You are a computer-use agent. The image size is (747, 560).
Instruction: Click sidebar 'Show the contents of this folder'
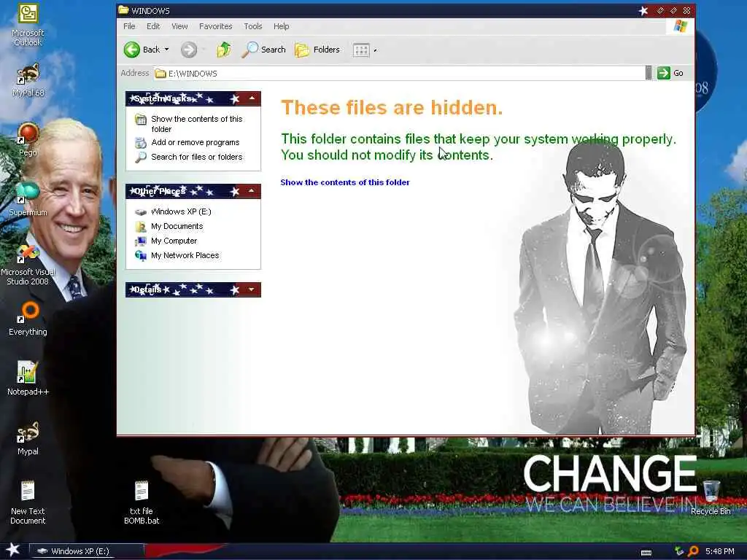[197, 124]
